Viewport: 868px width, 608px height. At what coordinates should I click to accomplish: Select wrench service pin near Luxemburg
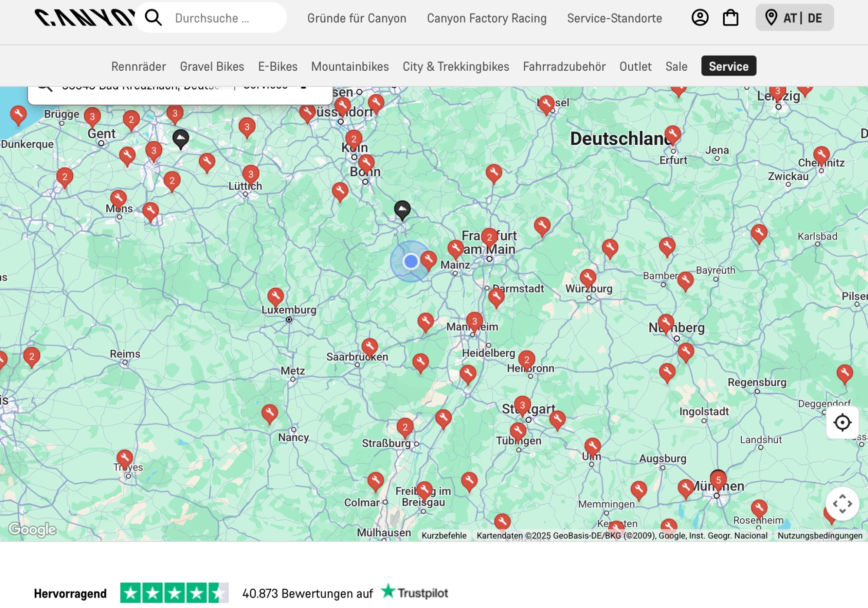tap(276, 296)
